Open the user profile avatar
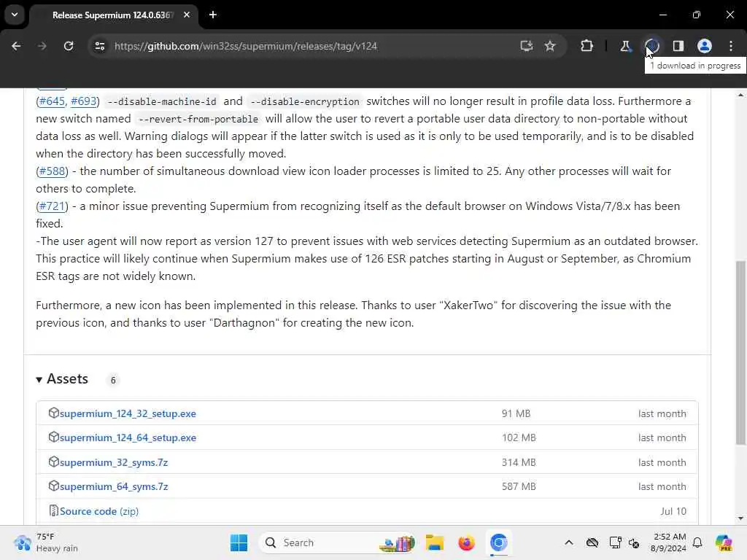747x560 pixels. (705, 46)
